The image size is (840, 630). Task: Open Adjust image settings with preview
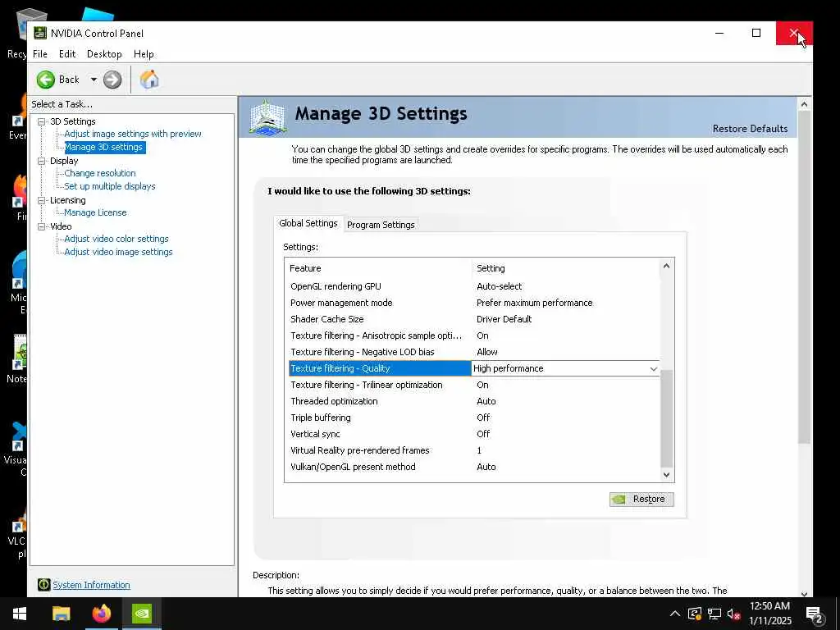coord(133,134)
